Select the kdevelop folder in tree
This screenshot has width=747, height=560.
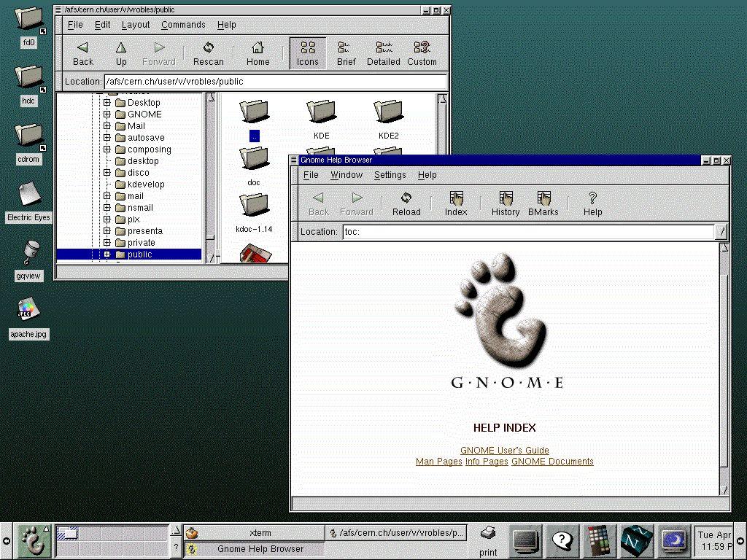tap(140, 184)
